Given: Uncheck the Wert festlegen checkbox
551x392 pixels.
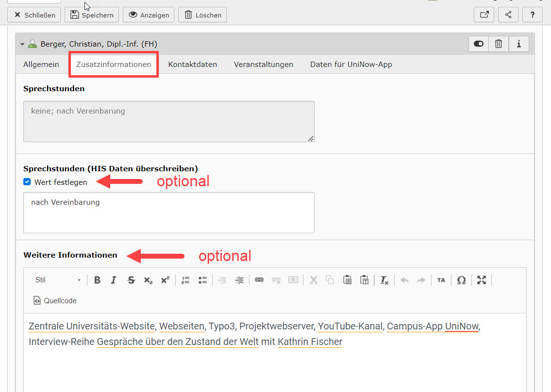Looking at the screenshot, I should 27,182.
